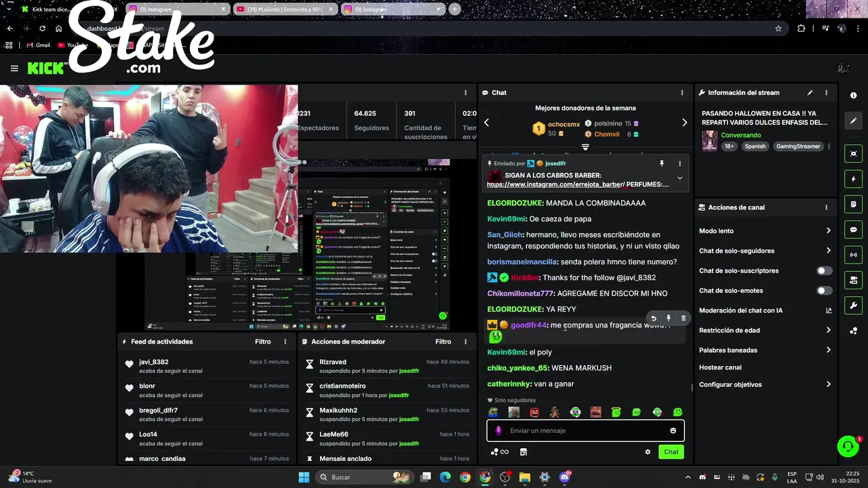This screenshot has height=488, width=868.
Task: Select javi_8382 in activity feed
Action: pyautogui.click(x=153, y=362)
